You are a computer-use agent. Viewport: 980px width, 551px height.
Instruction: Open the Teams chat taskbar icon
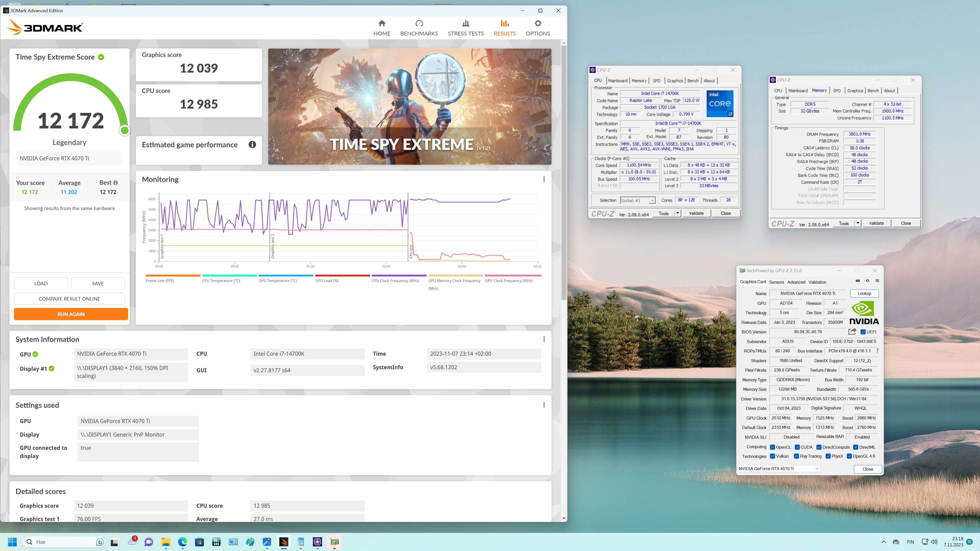tap(149, 542)
